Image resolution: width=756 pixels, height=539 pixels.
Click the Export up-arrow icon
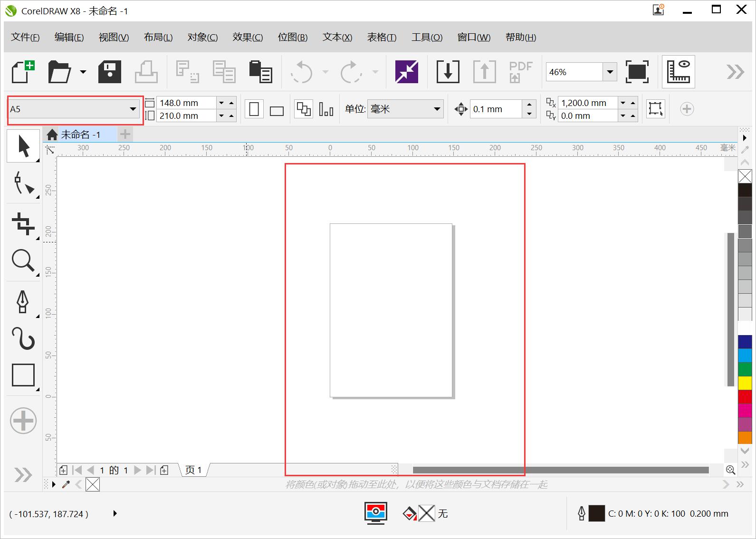(x=485, y=72)
